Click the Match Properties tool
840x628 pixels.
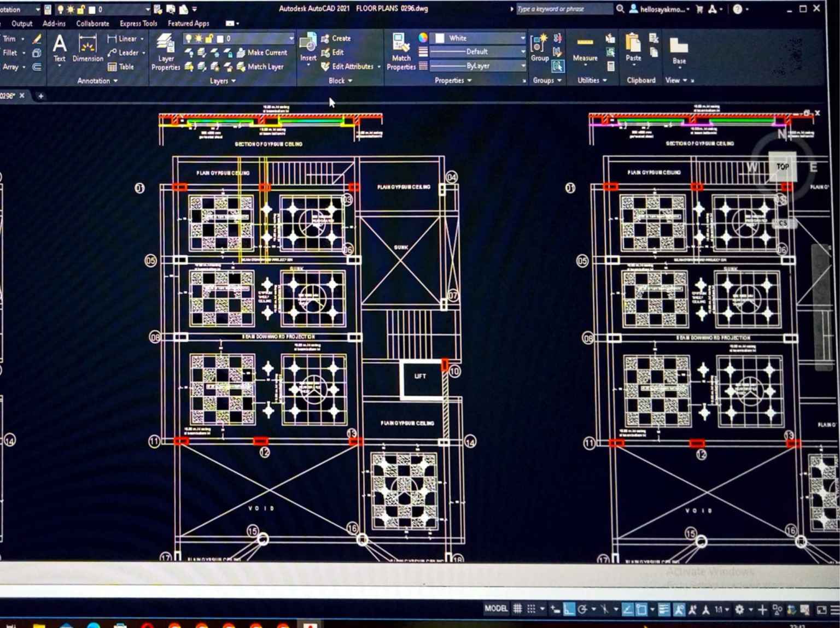pyautogui.click(x=401, y=51)
